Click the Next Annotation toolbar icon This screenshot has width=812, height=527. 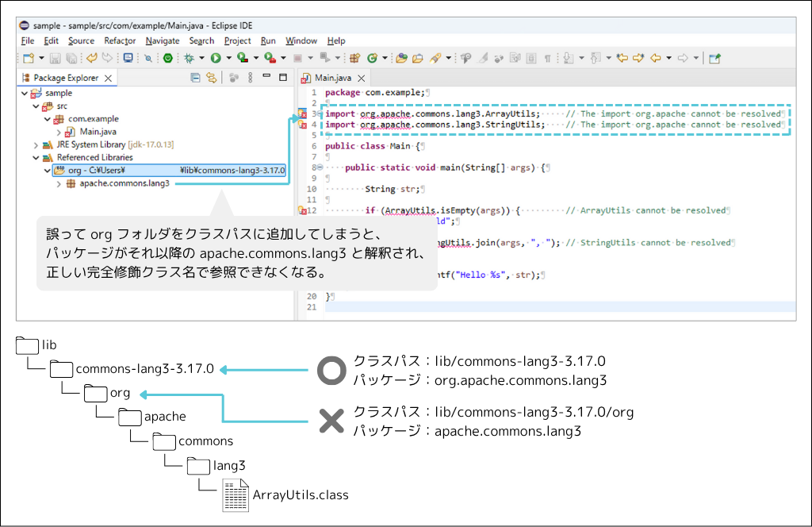tap(569, 58)
